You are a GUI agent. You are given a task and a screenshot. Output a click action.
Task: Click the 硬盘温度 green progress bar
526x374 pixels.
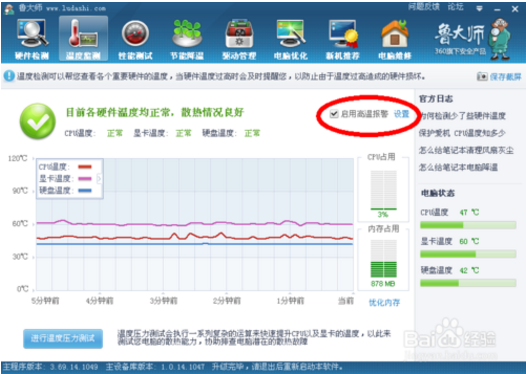coord(468,283)
